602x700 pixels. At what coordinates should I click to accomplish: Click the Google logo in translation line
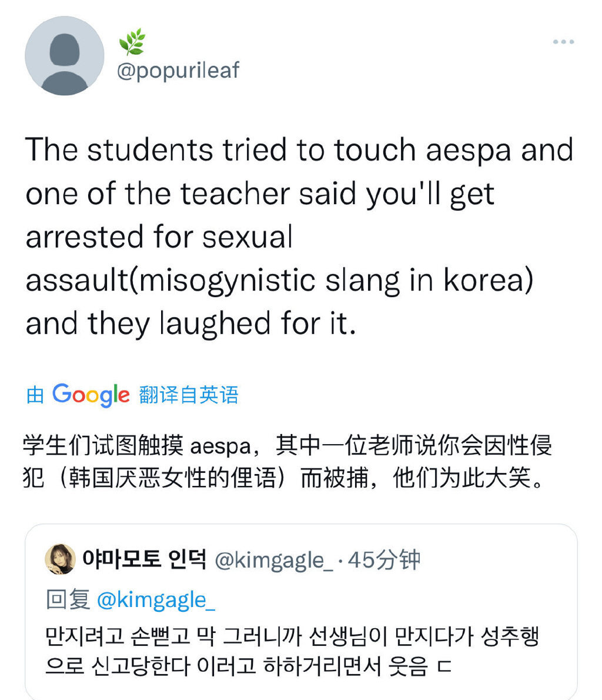pyautogui.click(x=91, y=395)
